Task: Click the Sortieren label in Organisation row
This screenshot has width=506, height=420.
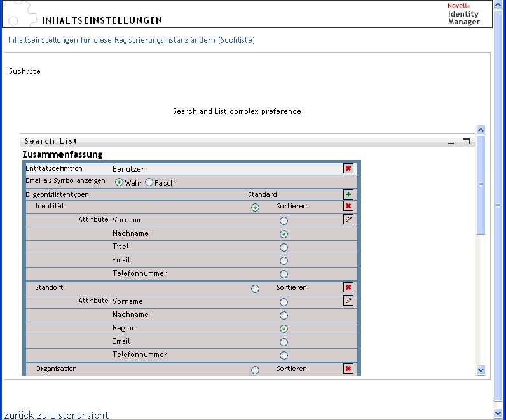Action: point(291,369)
